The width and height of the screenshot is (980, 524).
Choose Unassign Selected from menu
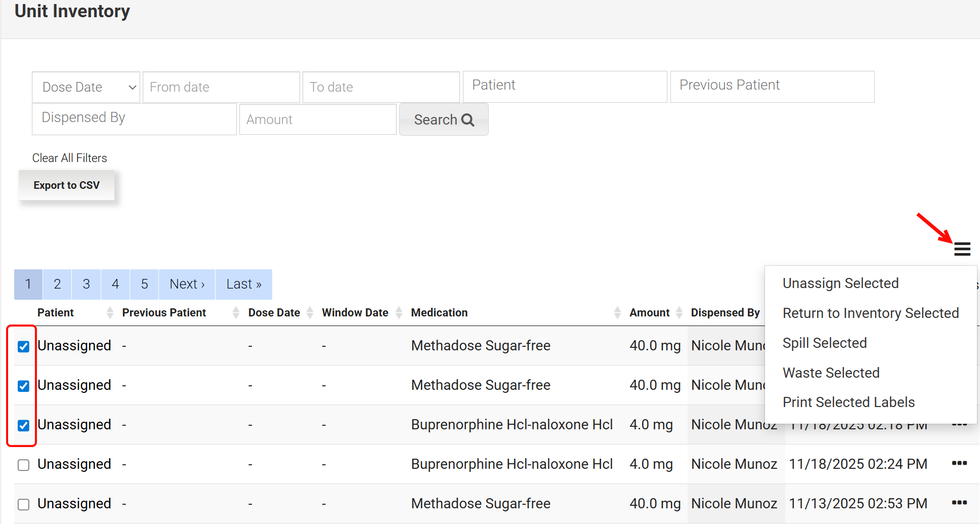coord(840,284)
